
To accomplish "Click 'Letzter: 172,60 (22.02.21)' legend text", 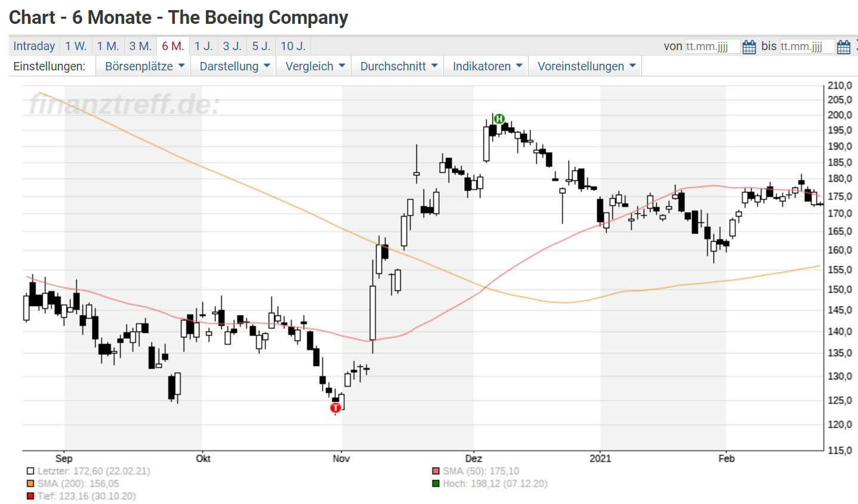I will [x=94, y=471].
